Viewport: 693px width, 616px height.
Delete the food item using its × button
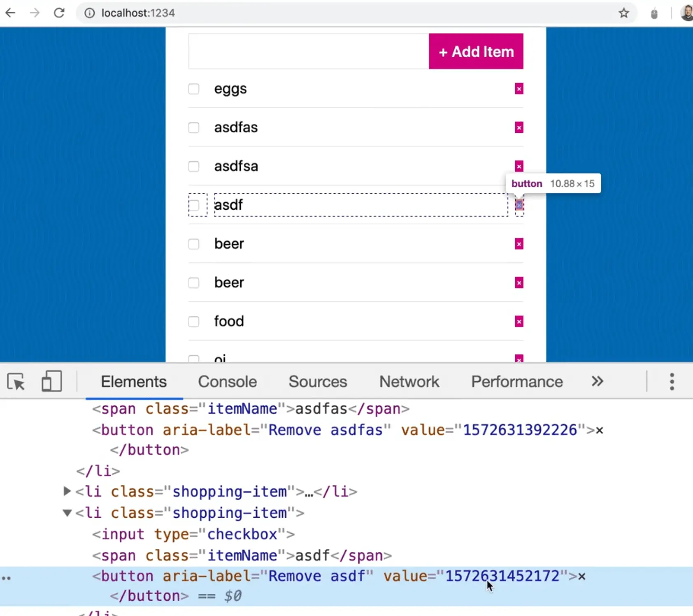coord(519,322)
